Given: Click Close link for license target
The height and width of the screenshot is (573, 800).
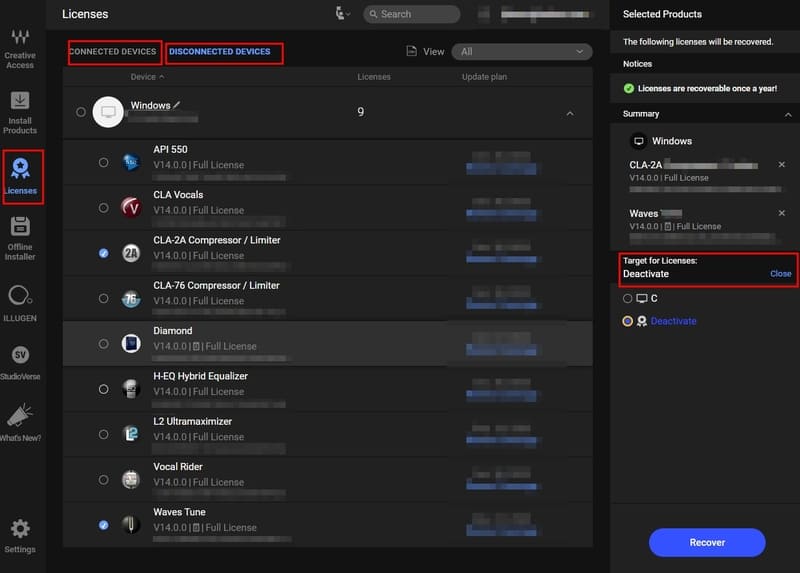Looking at the screenshot, I should pos(780,274).
